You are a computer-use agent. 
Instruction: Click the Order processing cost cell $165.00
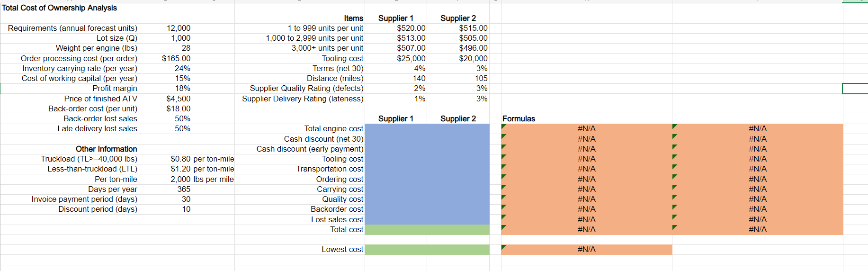pos(165,59)
